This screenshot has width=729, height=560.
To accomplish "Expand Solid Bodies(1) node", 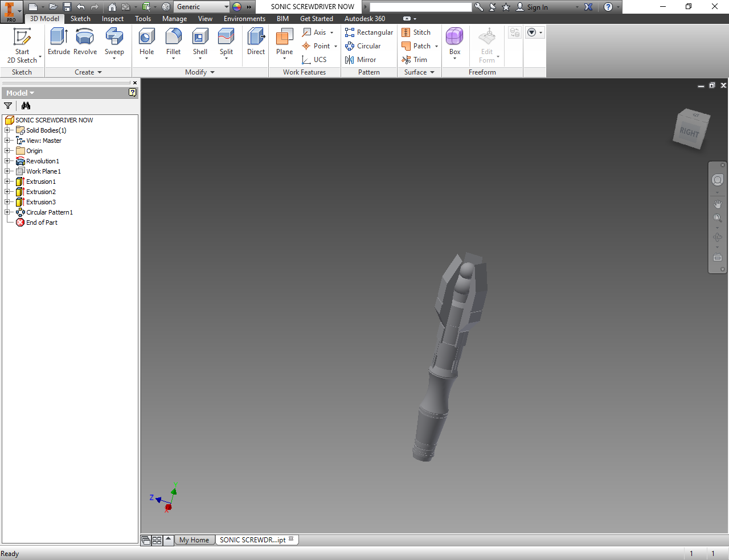I will 7,130.
